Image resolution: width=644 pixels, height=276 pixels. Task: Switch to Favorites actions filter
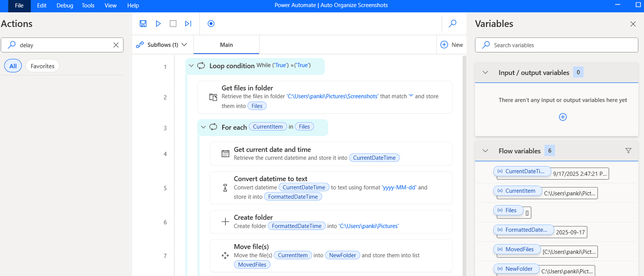(43, 66)
